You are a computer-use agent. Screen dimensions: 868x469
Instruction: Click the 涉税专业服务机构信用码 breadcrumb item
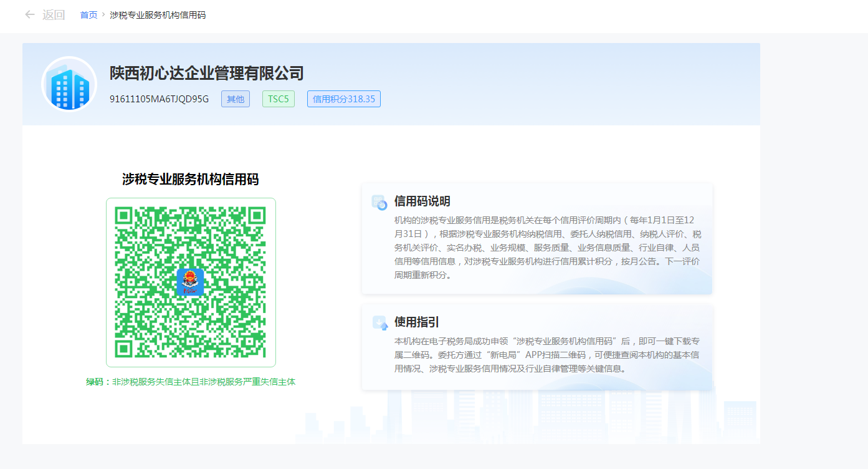(x=158, y=15)
